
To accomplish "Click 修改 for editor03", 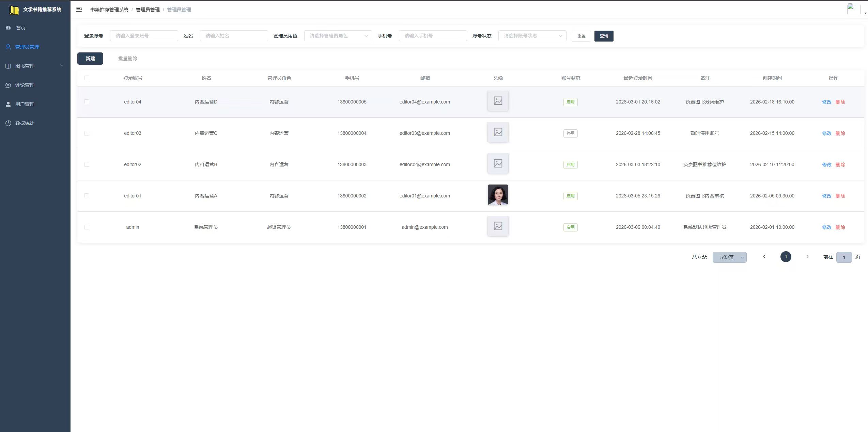I will coord(826,133).
